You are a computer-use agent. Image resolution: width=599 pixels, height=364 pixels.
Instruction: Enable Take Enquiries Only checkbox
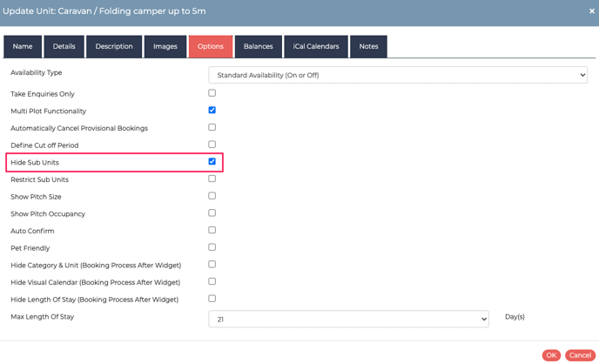coord(212,93)
